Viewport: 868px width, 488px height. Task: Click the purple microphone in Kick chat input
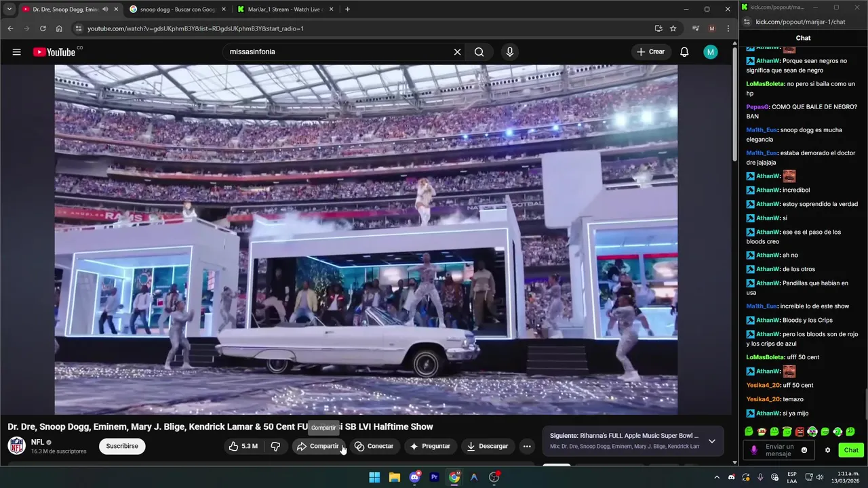(x=753, y=450)
